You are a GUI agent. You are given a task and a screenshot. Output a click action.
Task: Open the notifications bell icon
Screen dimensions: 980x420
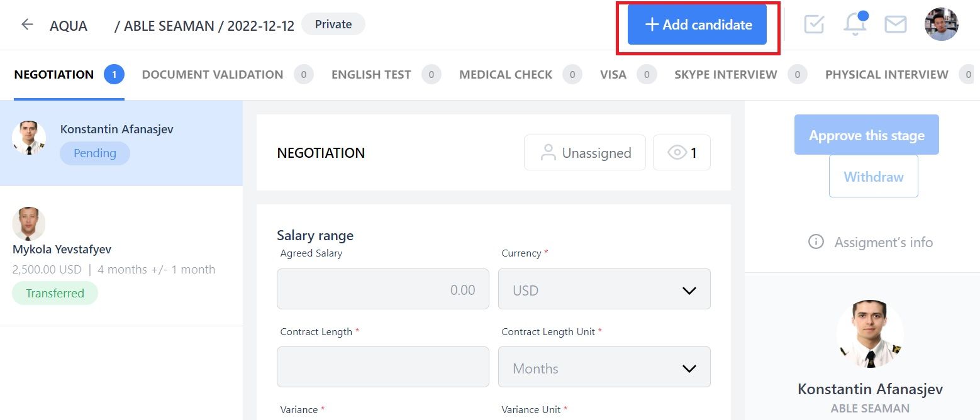pos(855,25)
